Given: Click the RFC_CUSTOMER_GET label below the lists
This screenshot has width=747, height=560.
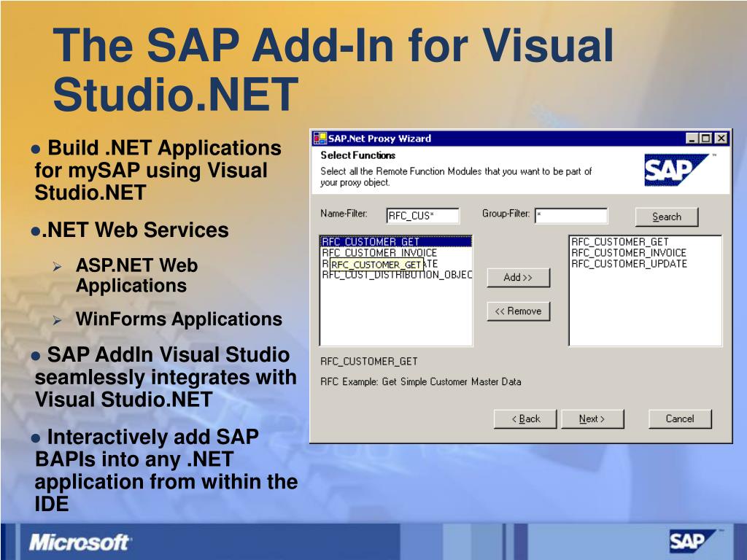Looking at the screenshot, I should pos(368,362).
